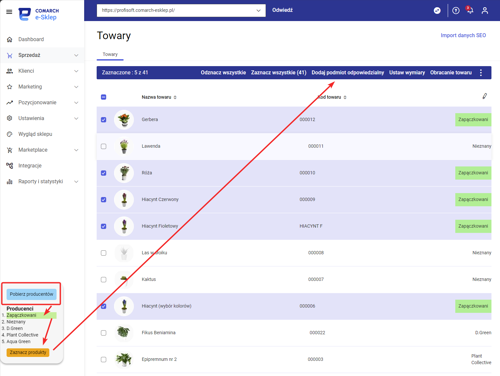Click Odznacz wszystkie action

(223, 73)
